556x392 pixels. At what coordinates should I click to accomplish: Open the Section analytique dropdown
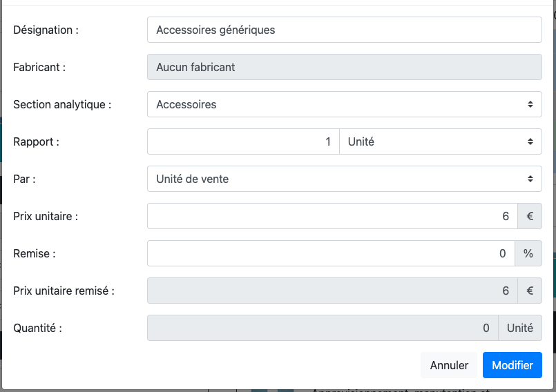(344, 104)
